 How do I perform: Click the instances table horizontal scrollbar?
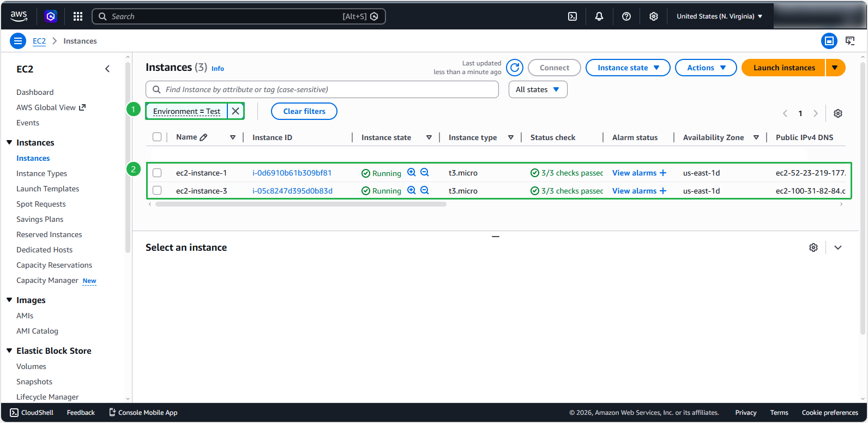tap(301, 204)
